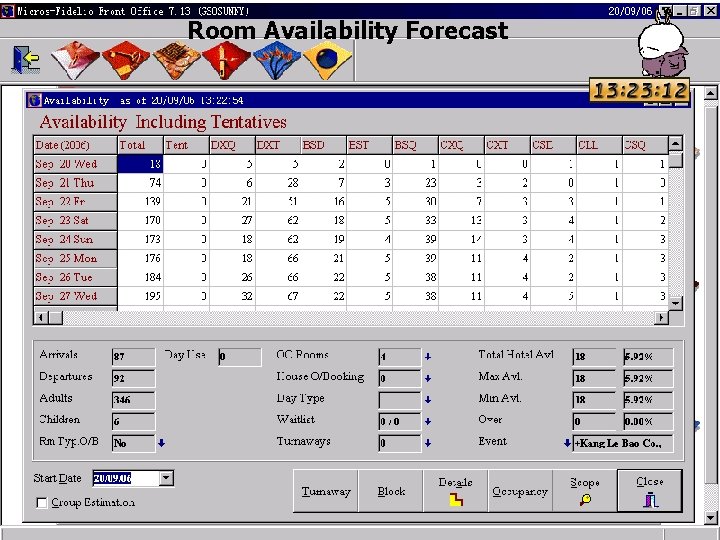
Task: Enable the Group Estimation checkbox
Action: coord(41,503)
